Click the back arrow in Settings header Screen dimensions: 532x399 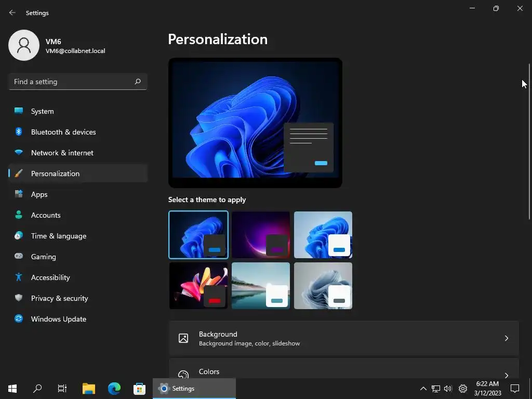tap(12, 12)
